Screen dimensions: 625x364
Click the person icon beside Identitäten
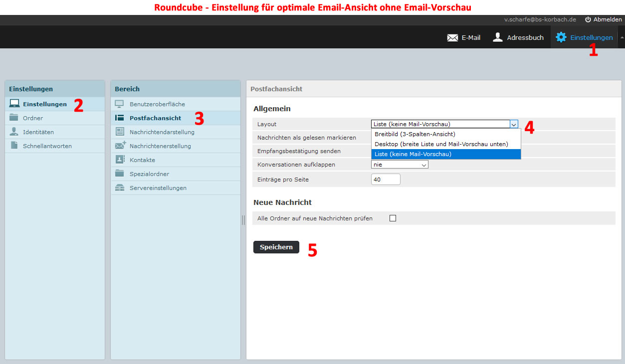click(x=14, y=132)
